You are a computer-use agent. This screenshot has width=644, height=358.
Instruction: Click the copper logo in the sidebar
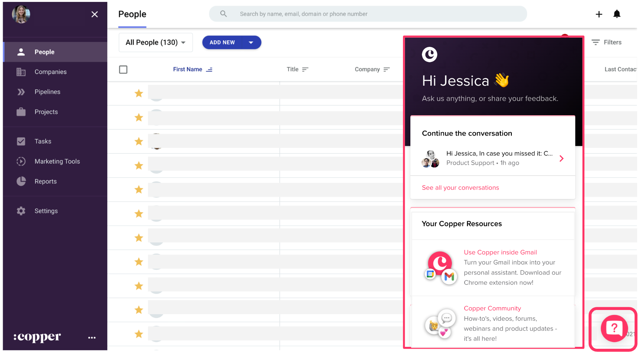[37, 337]
